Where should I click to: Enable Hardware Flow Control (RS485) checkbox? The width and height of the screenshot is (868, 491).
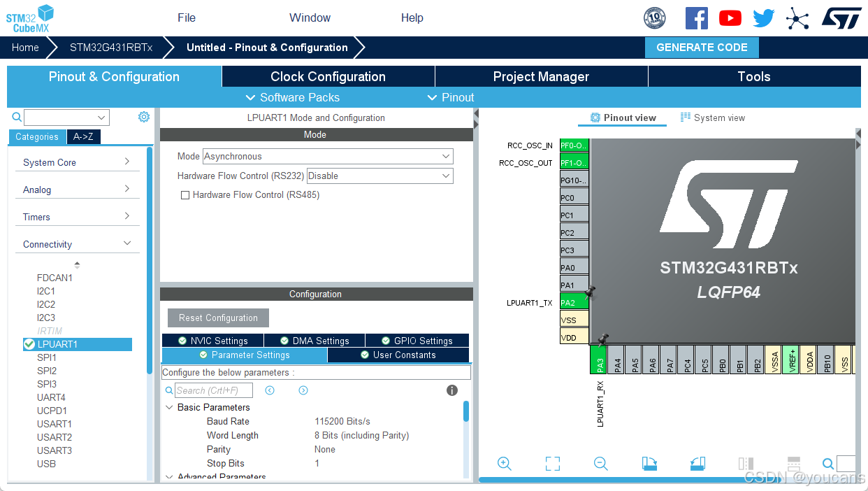(185, 195)
